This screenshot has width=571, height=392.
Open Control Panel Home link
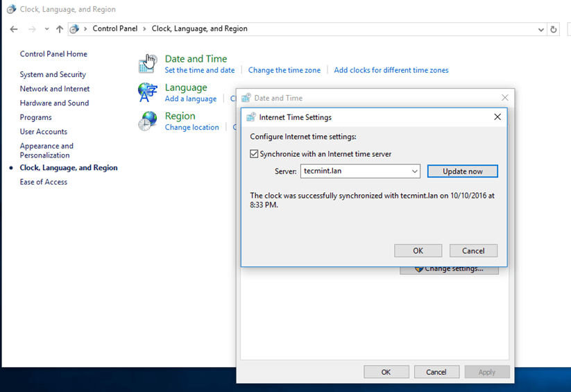click(53, 54)
